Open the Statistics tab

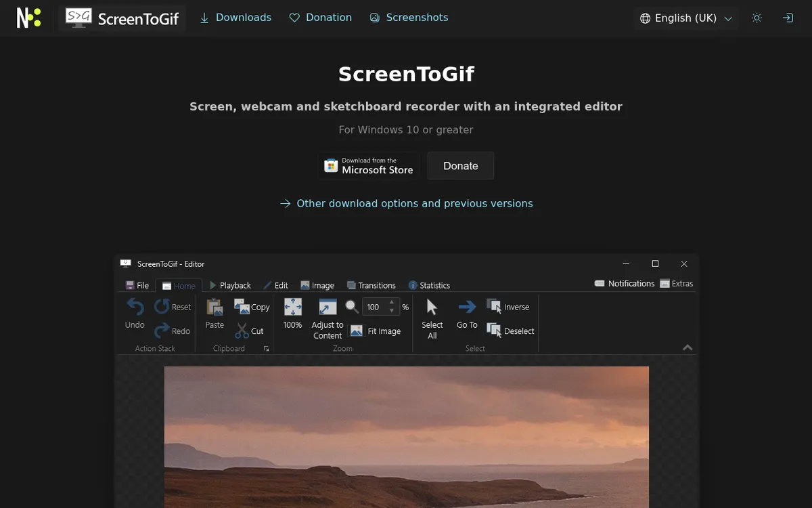[429, 285]
